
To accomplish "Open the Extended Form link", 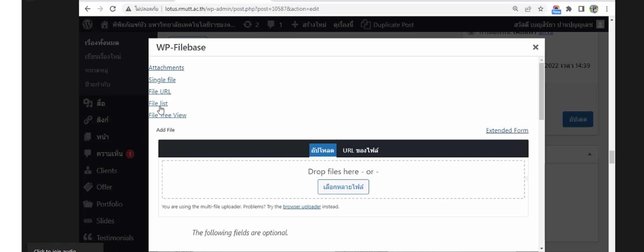I will [x=507, y=130].
